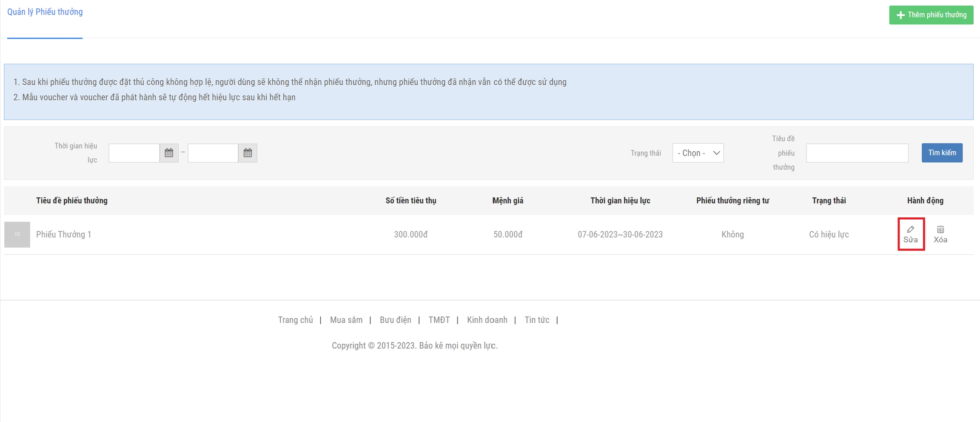
Task: Open the Phiếu Thưởng 1 voucher title
Action: pos(64,234)
